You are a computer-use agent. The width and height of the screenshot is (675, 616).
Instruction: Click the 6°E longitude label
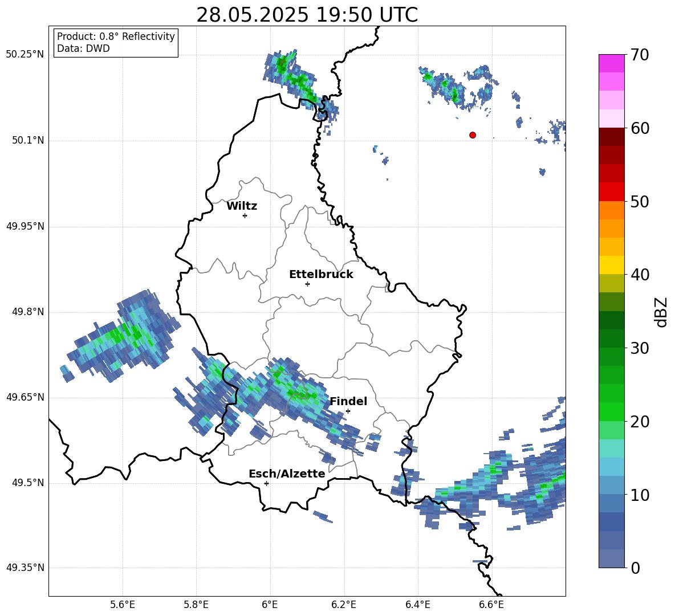point(270,605)
